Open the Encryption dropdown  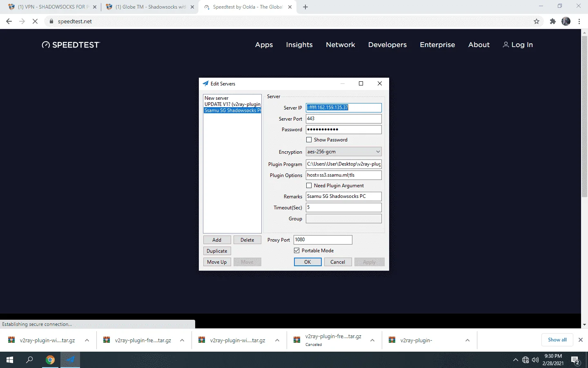tap(344, 152)
